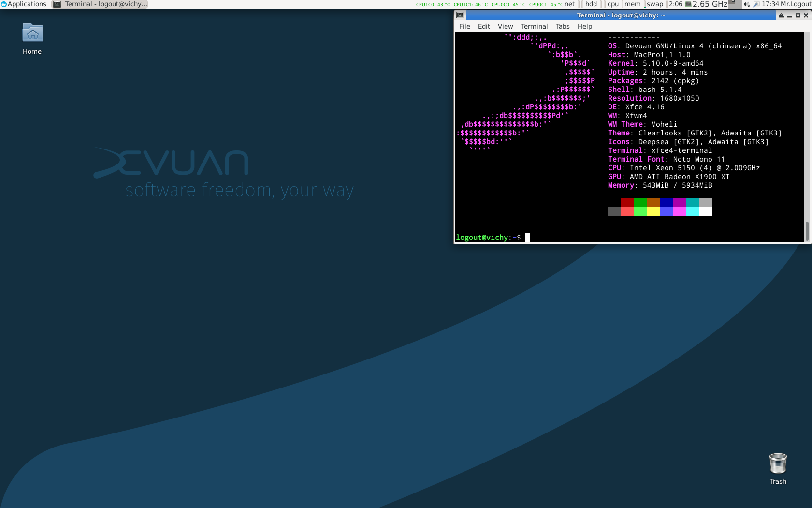
Task: Open the Tabs menu
Action: point(562,27)
